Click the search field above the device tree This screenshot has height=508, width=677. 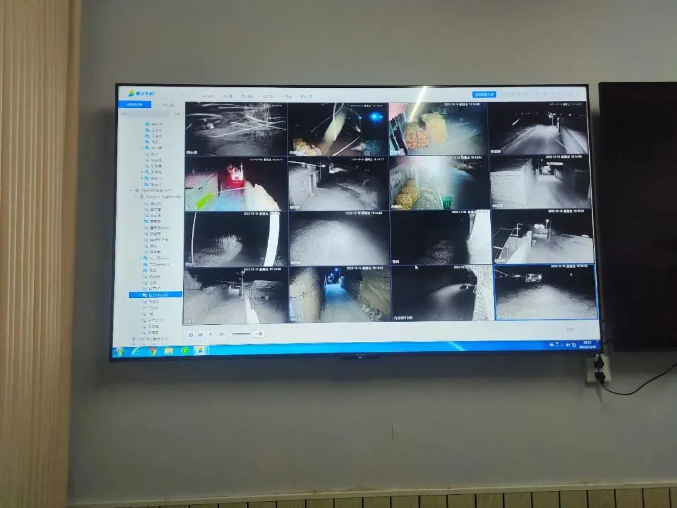146,114
